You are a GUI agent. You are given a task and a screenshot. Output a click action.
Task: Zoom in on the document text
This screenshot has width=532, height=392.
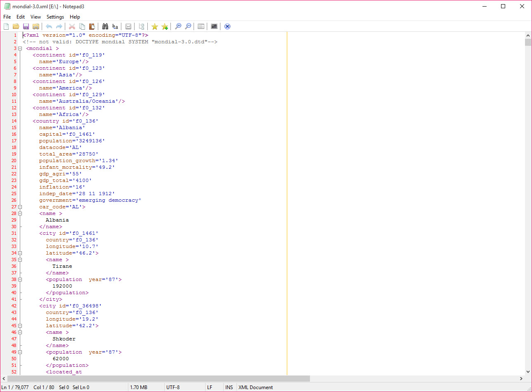point(178,26)
